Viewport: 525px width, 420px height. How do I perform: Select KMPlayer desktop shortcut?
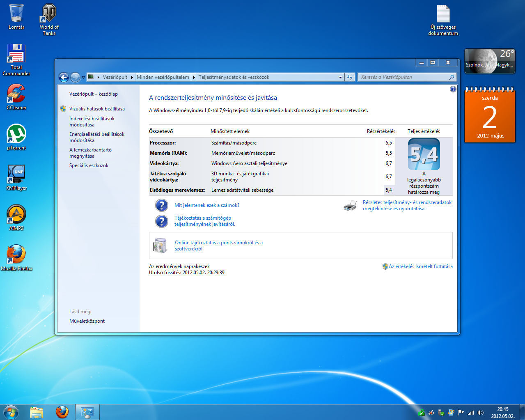click(16, 177)
